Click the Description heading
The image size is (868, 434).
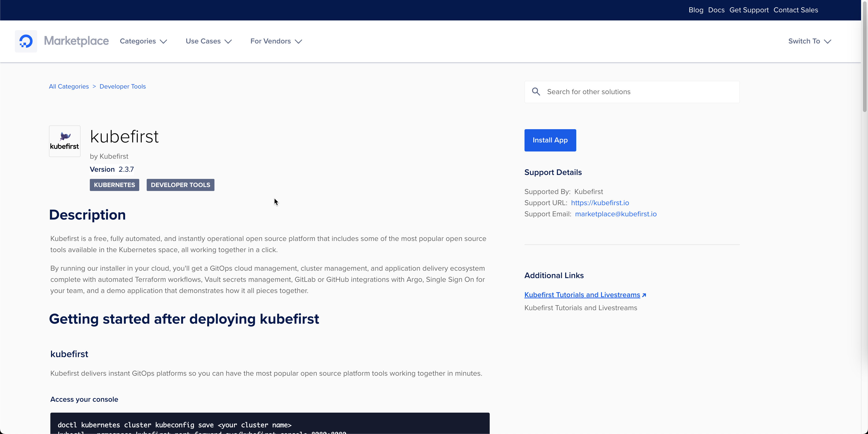(x=87, y=215)
